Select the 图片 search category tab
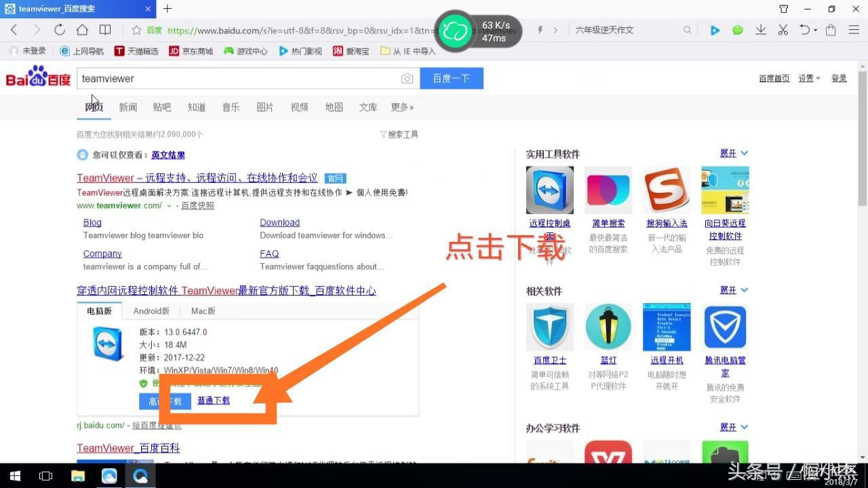 (264, 107)
